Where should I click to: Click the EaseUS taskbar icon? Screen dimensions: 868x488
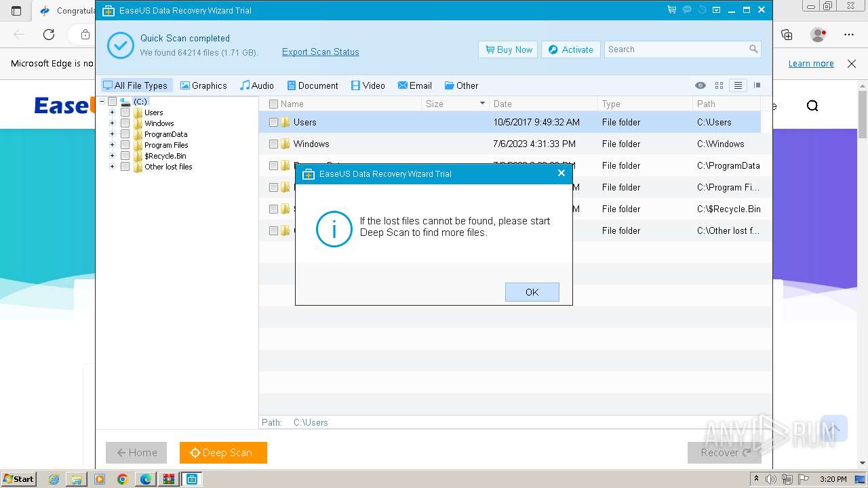pos(192,479)
